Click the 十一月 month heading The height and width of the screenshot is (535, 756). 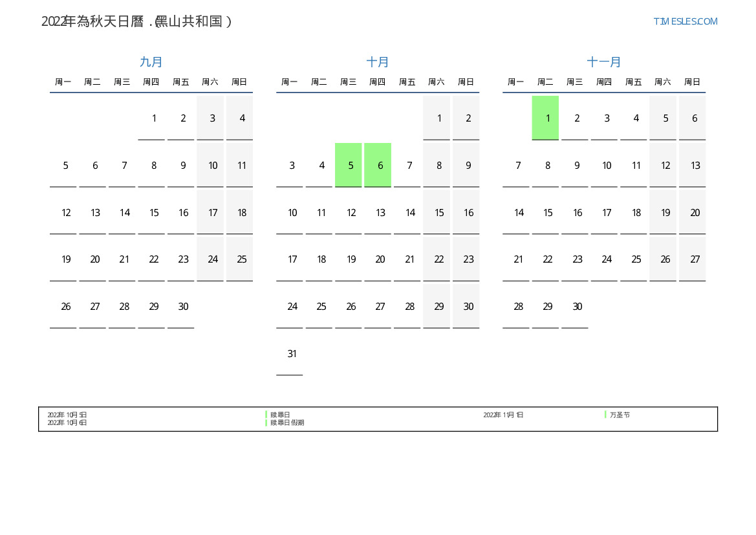tap(604, 62)
